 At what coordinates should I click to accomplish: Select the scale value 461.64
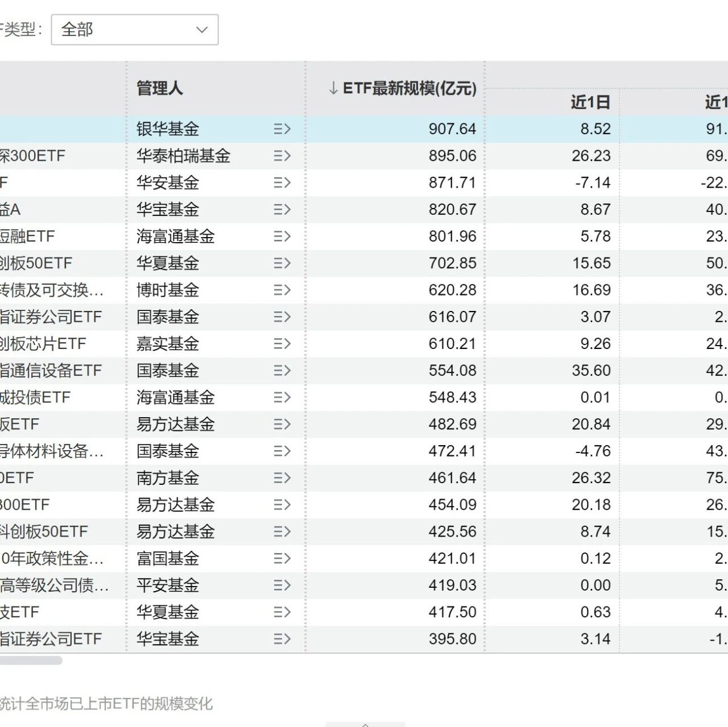[452, 478]
